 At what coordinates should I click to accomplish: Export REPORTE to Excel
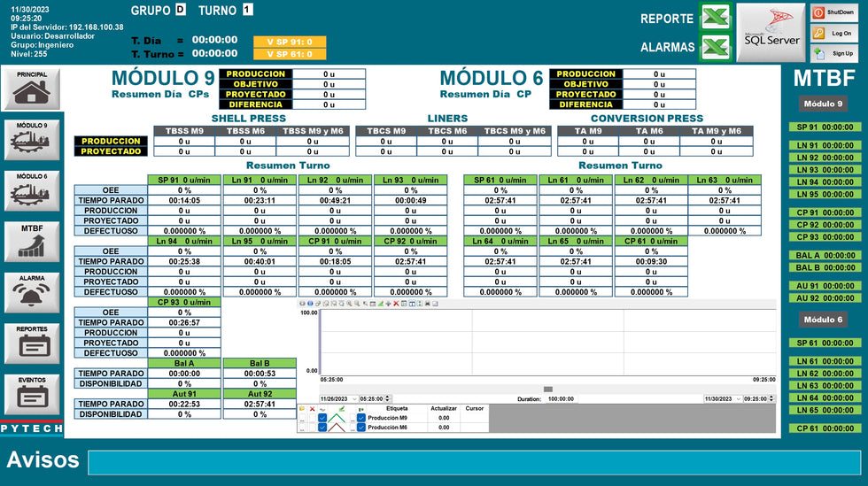click(714, 18)
